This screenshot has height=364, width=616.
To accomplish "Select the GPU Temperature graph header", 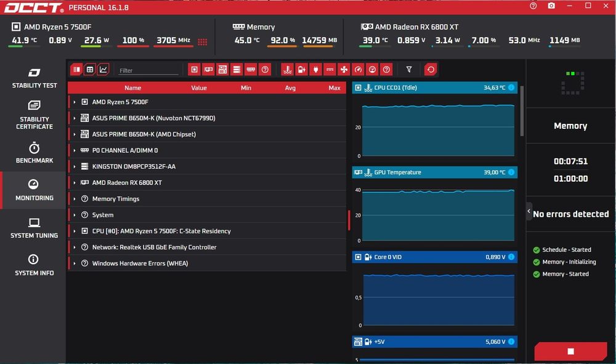I will (x=434, y=172).
